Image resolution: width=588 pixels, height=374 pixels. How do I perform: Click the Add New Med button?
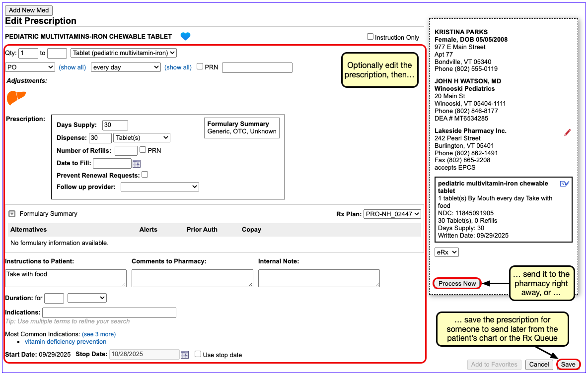click(28, 10)
